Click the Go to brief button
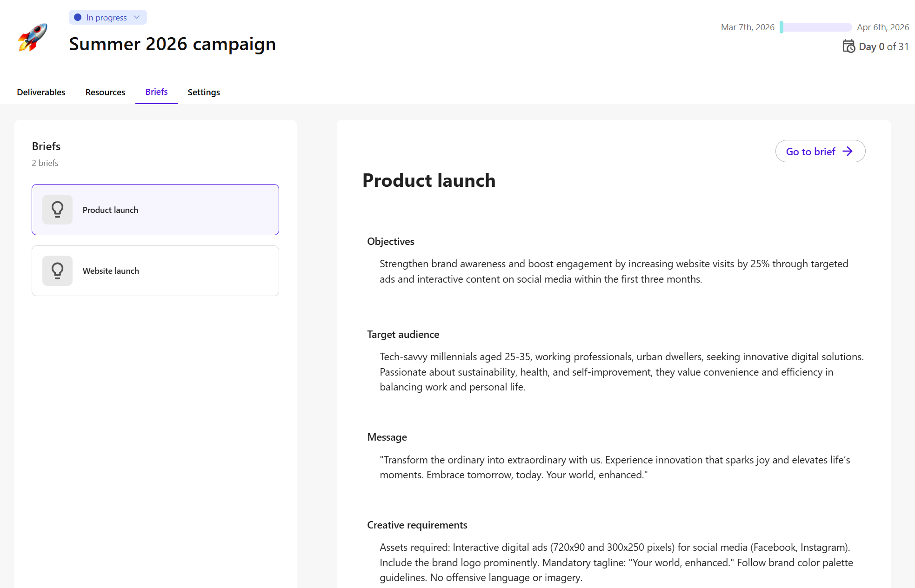 pos(820,151)
